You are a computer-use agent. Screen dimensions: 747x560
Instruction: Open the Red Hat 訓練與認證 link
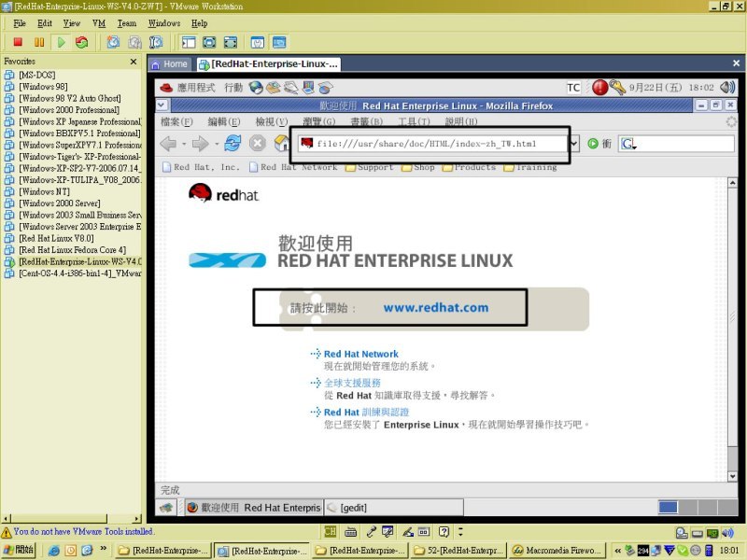(x=366, y=412)
